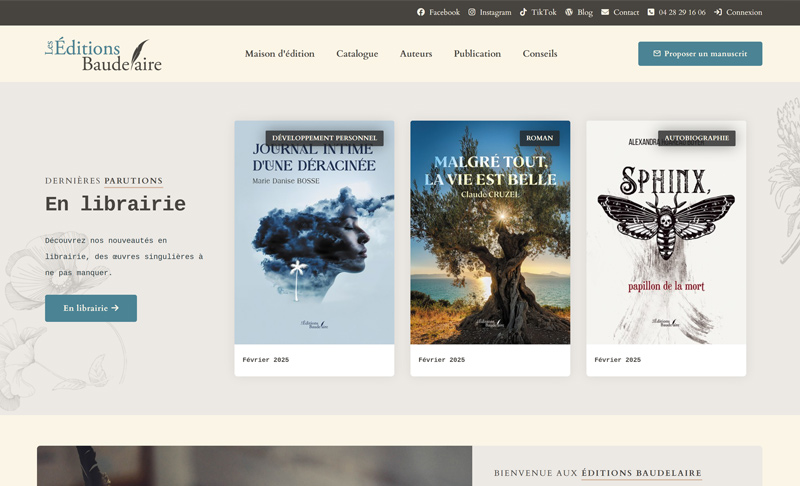Screen dimensions: 800x486
Task: Click the Autobiographie category tag
Action: pos(696,138)
